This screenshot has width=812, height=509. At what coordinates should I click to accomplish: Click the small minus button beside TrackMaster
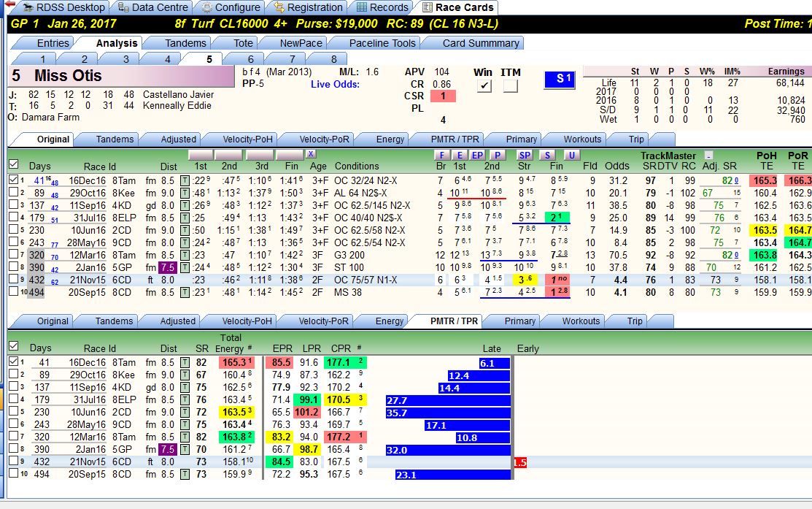(708, 155)
